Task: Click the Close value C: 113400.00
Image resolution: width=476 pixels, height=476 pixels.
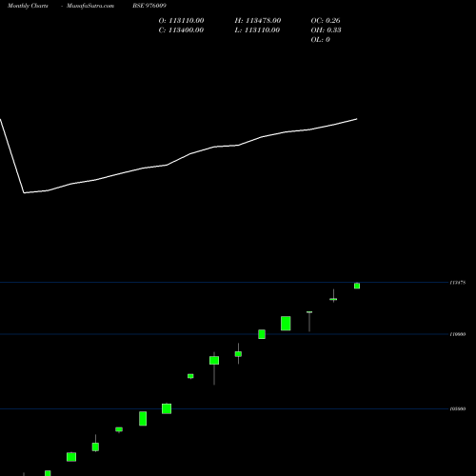Action: 181,30
